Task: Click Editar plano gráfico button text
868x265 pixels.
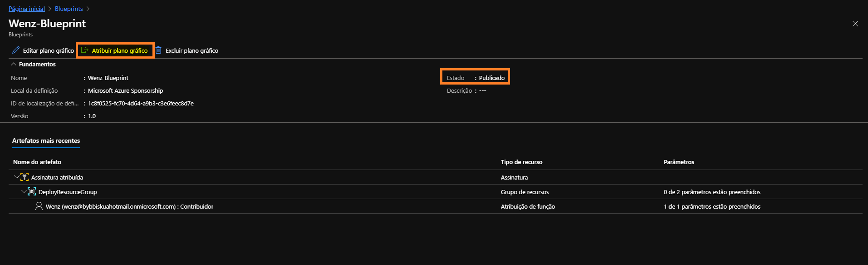Action: pos(49,50)
